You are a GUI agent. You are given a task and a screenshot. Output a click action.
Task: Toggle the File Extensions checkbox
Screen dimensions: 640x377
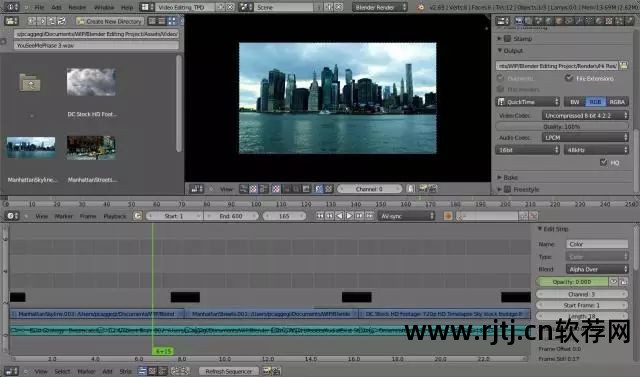(x=569, y=78)
